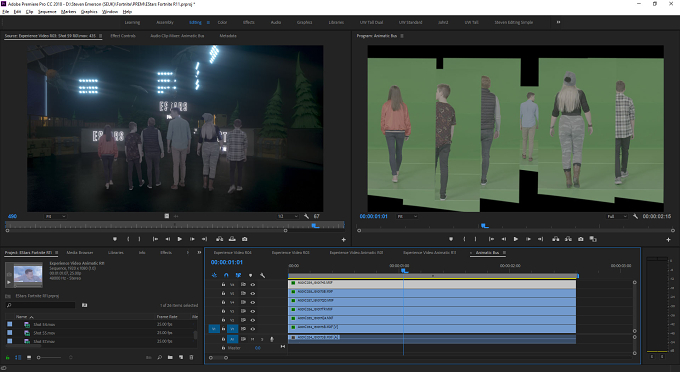Toggle A1 track targeting

232,339
